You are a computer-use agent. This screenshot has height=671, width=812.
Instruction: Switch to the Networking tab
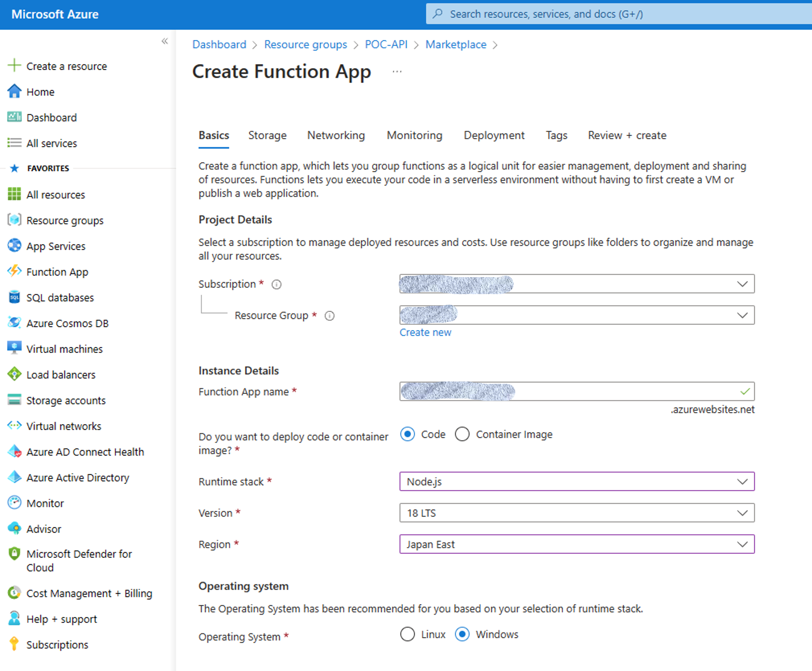336,135
